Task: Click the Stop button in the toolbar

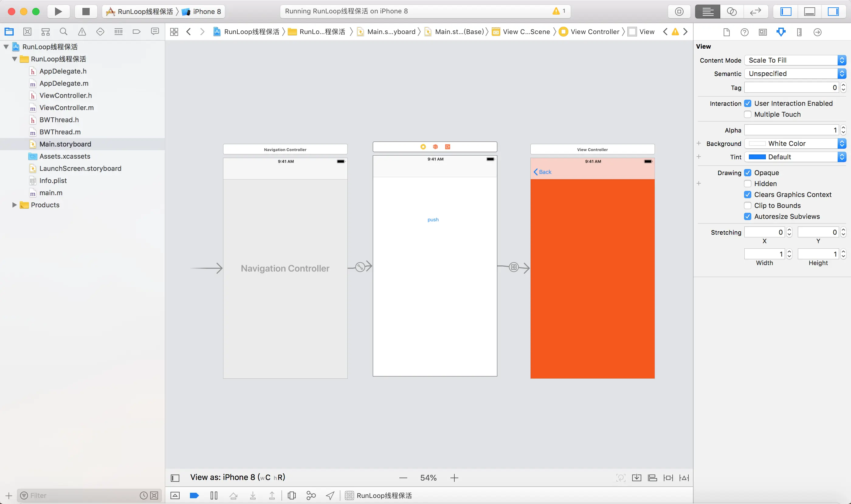Action: coord(86,12)
